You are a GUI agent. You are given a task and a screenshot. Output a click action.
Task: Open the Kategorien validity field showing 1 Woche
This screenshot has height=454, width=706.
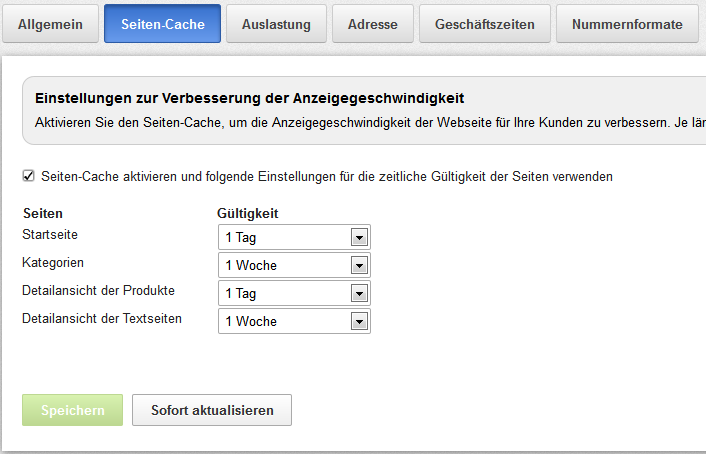pyautogui.click(x=284, y=265)
